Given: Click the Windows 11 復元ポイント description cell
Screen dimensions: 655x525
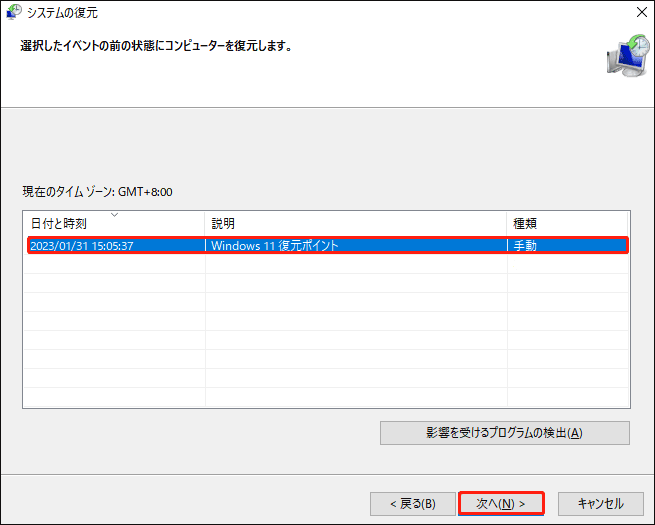Looking at the screenshot, I should pos(274,246).
